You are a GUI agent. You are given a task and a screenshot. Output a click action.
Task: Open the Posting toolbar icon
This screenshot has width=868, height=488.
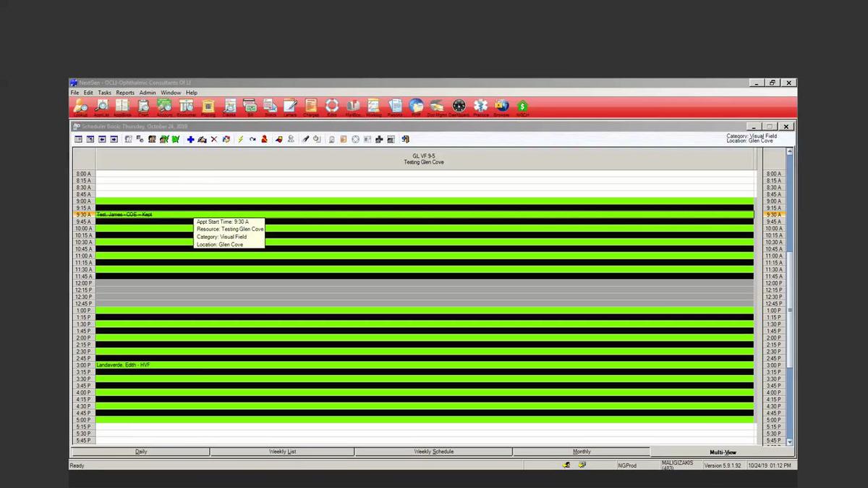pyautogui.click(x=208, y=106)
